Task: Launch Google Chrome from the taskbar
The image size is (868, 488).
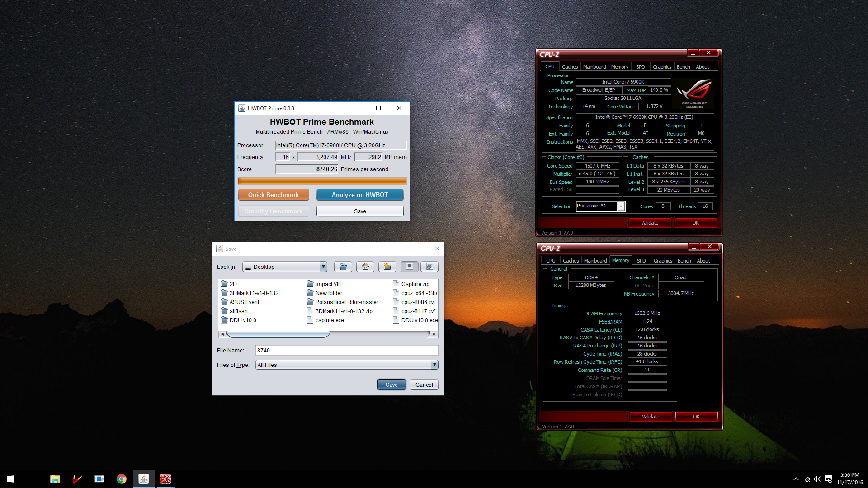Action: pyautogui.click(x=121, y=479)
